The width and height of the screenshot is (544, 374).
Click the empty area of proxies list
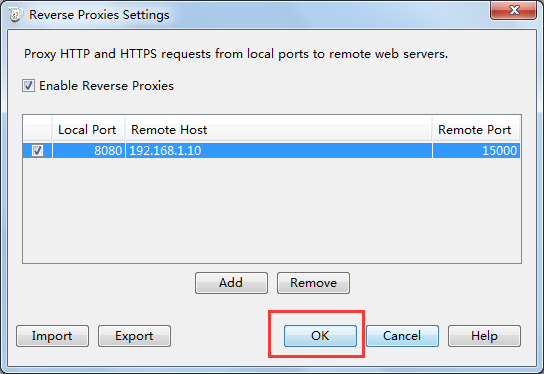272,210
